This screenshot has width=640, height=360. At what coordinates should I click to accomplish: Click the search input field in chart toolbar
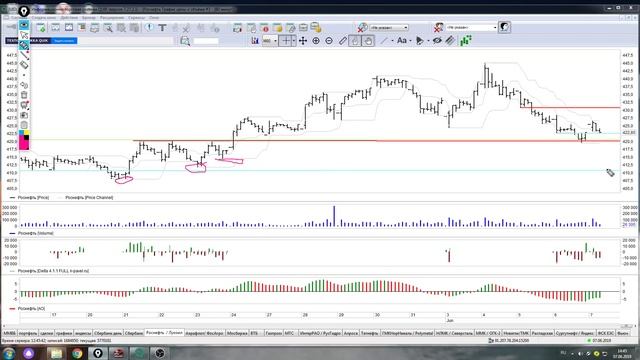tap(206, 41)
